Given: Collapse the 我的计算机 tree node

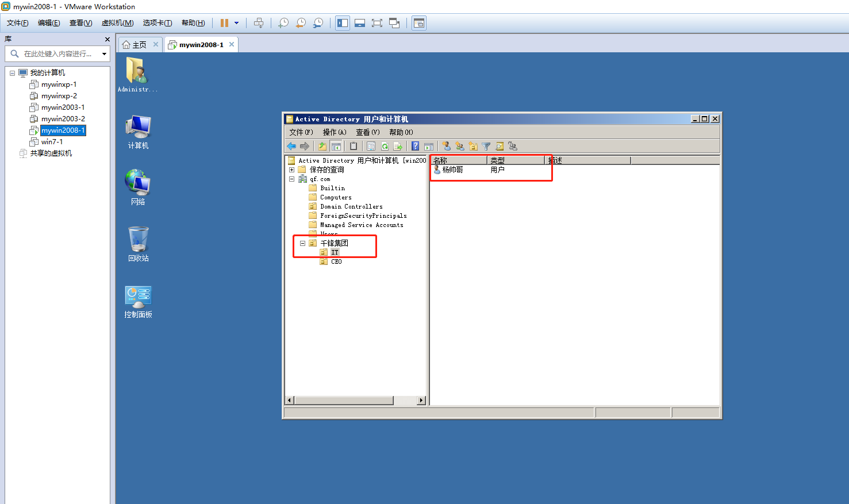Looking at the screenshot, I should click(12, 73).
